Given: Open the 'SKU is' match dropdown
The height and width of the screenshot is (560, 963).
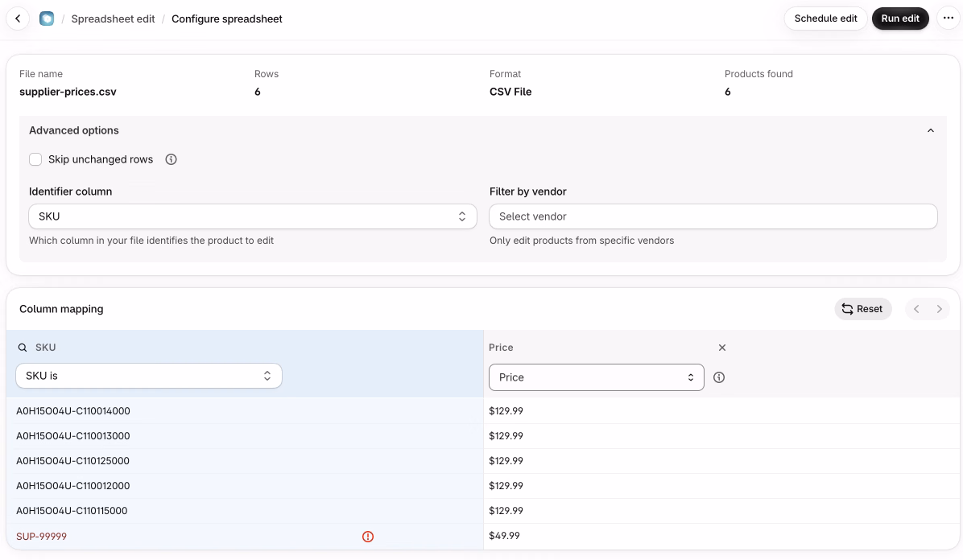Looking at the screenshot, I should click(x=149, y=376).
